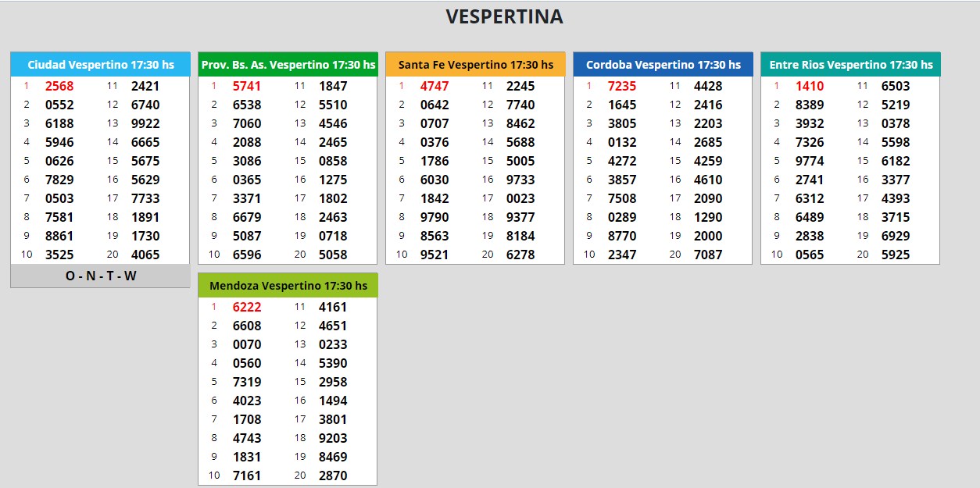This screenshot has height=488, width=980.
Task: Click number 5058 in Prov. Bs. As. table
Action: 333,255
